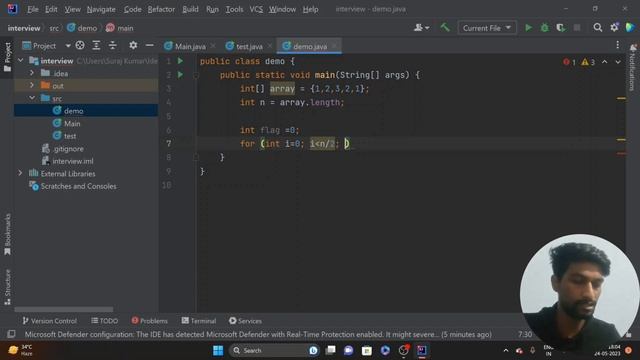Screen dimensions: 640x360
Task: Select opened file target icon in Project panel
Action: click(80, 45)
